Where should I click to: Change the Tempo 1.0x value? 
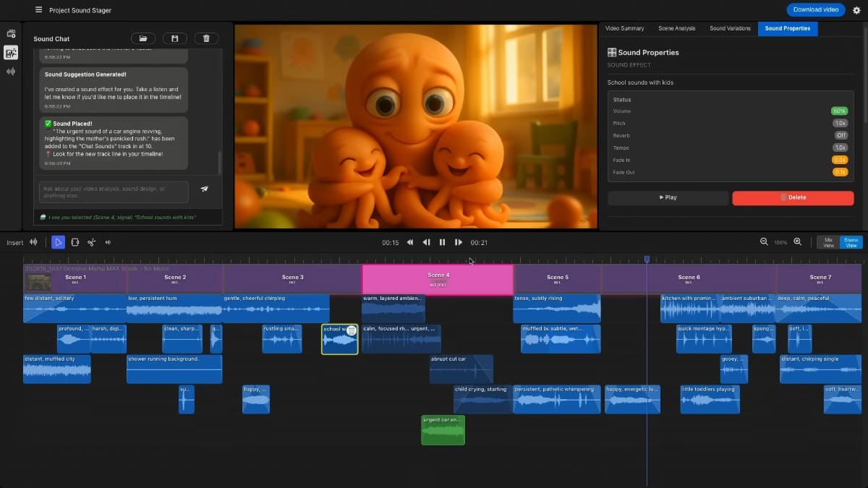[x=840, y=147]
